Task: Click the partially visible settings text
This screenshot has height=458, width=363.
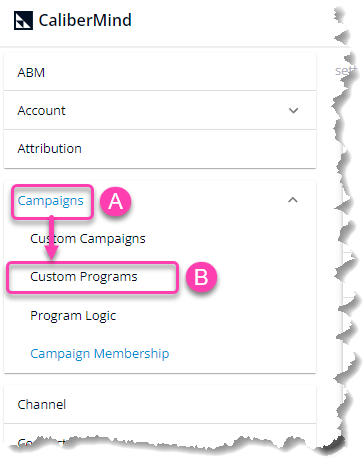Action: (x=345, y=71)
